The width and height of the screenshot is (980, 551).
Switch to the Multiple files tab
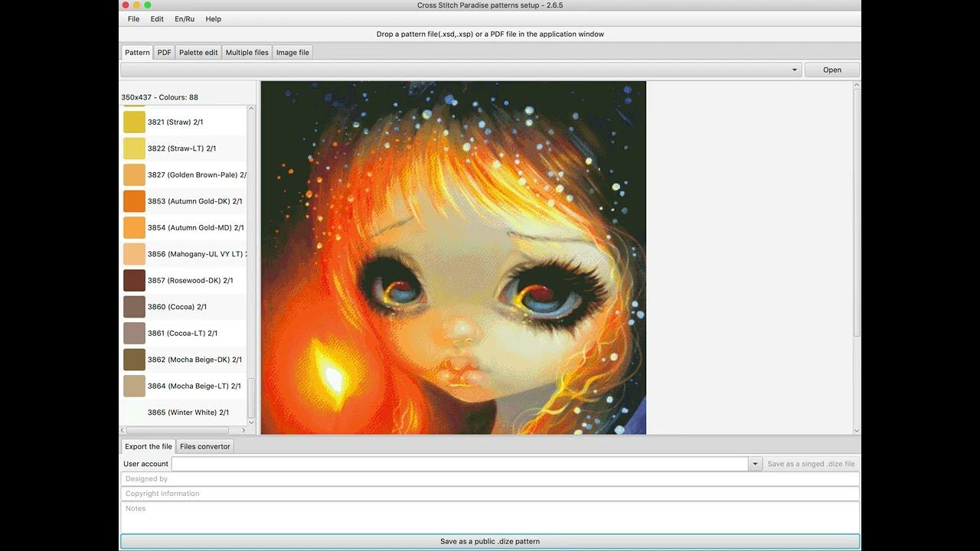(247, 52)
